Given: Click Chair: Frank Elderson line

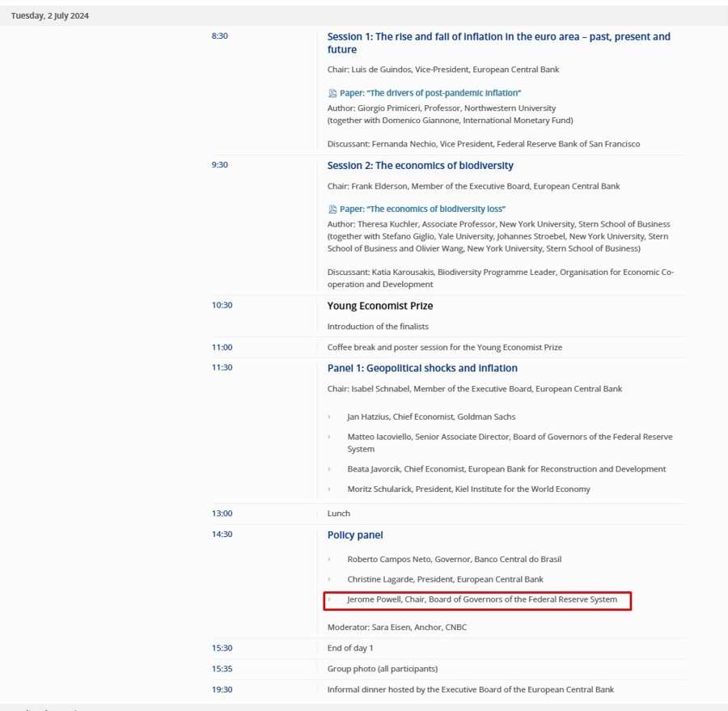Looking at the screenshot, I should pyautogui.click(x=473, y=186).
